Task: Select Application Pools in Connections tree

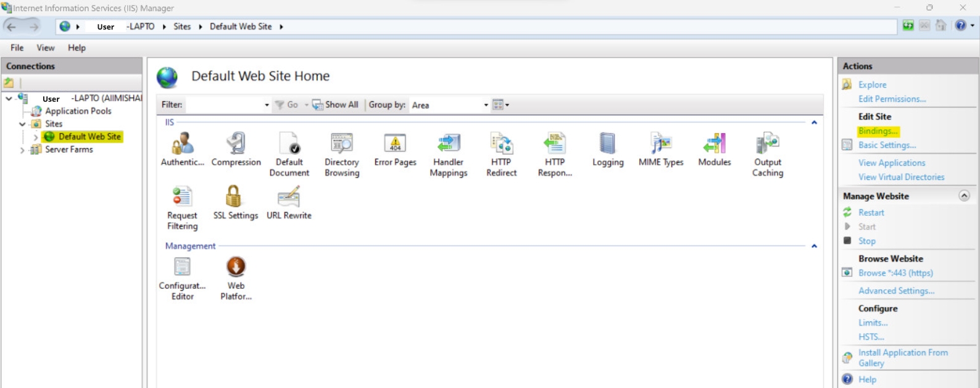Action: [x=78, y=111]
